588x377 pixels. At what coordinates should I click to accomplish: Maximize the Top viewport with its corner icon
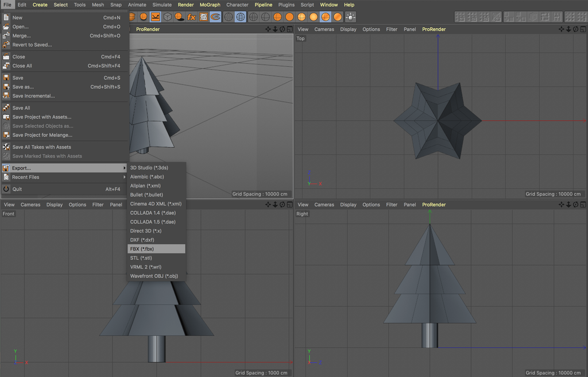pos(583,29)
